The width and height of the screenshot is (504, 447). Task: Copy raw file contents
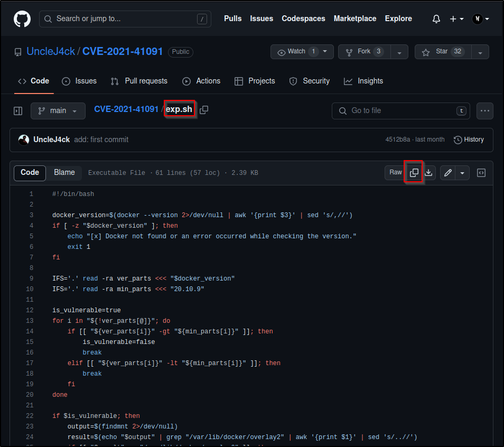[414, 173]
